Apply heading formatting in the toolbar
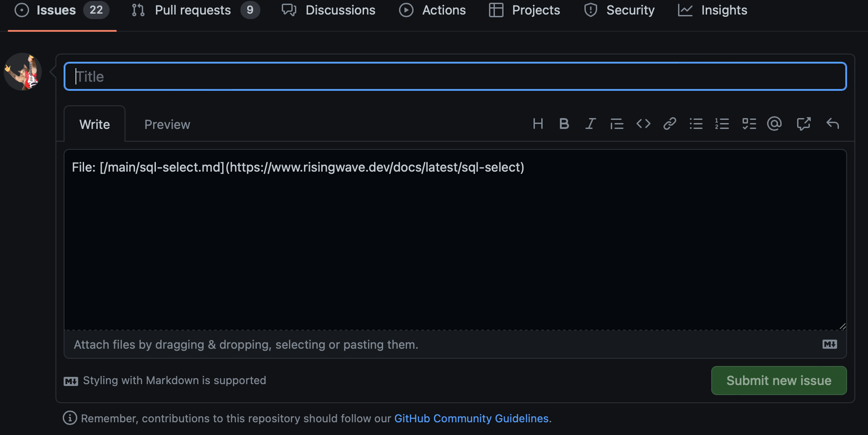The image size is (868, 435). click(538, 124)
